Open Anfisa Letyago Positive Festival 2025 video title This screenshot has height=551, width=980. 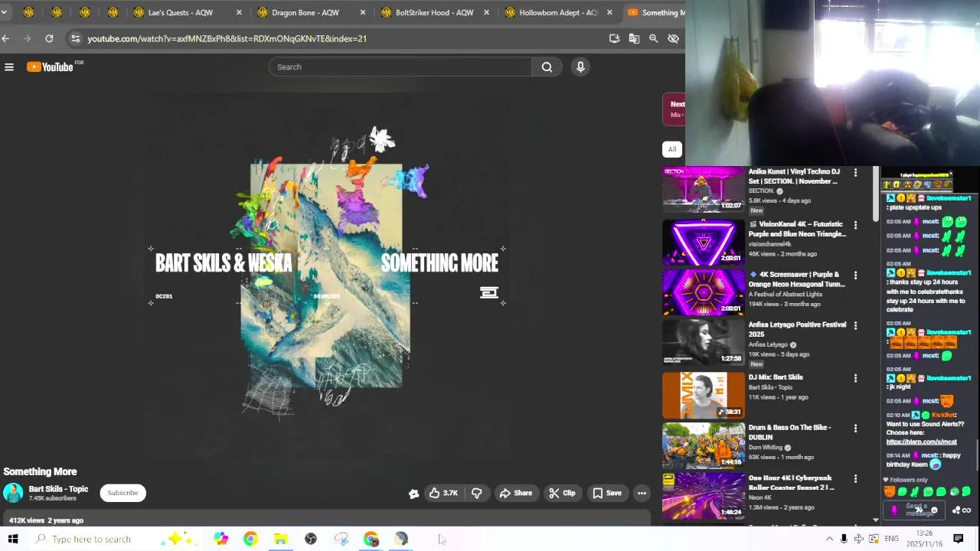[x=797, y=329]
